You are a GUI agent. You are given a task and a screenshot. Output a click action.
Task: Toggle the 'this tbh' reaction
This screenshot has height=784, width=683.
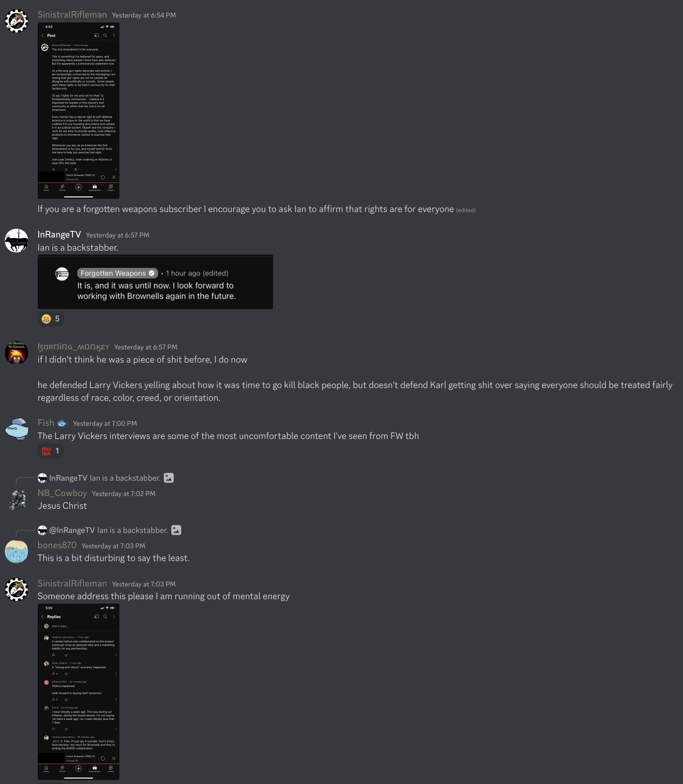coord(51,451)
